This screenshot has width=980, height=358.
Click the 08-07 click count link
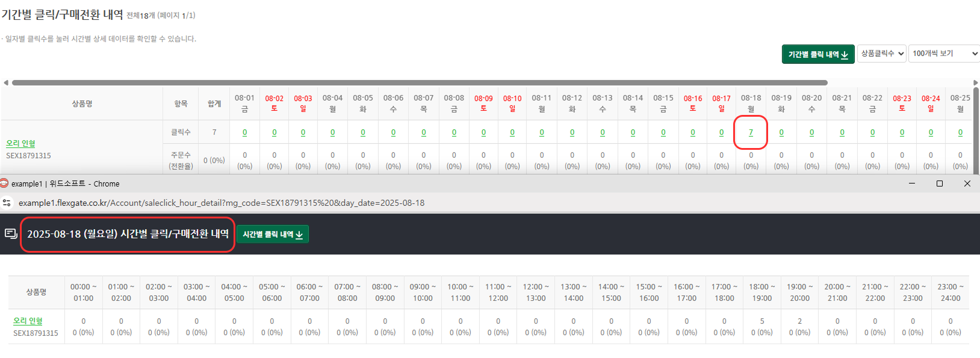click(x=423, y=132)
